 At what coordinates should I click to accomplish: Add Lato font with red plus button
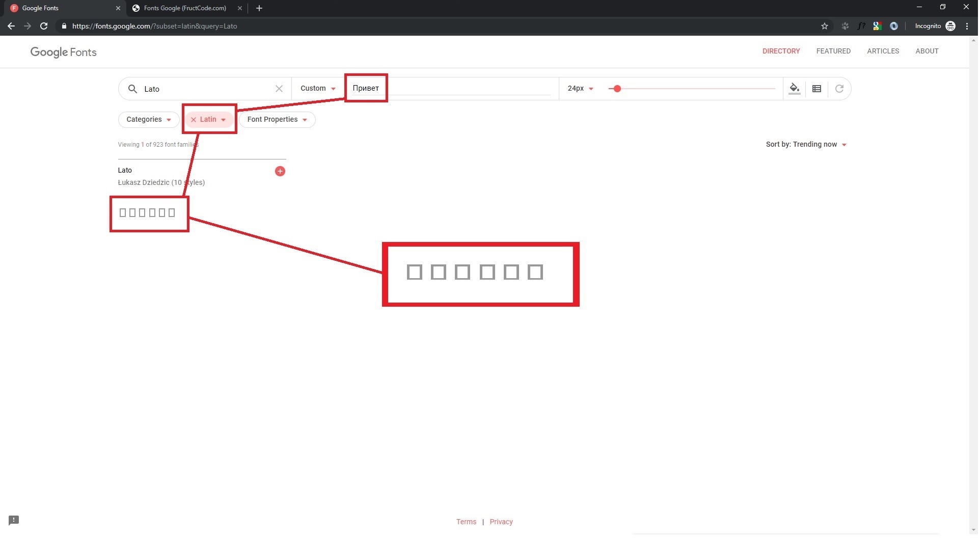280,172
